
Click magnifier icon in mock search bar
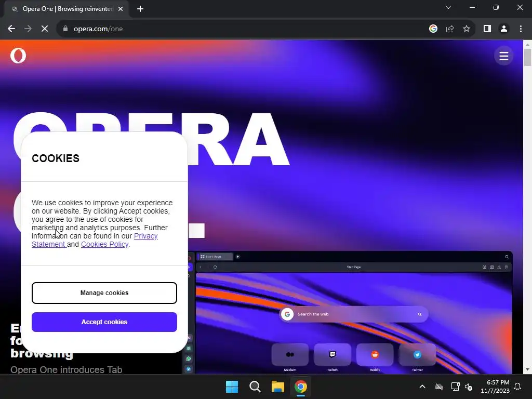[x=420, y=314]
